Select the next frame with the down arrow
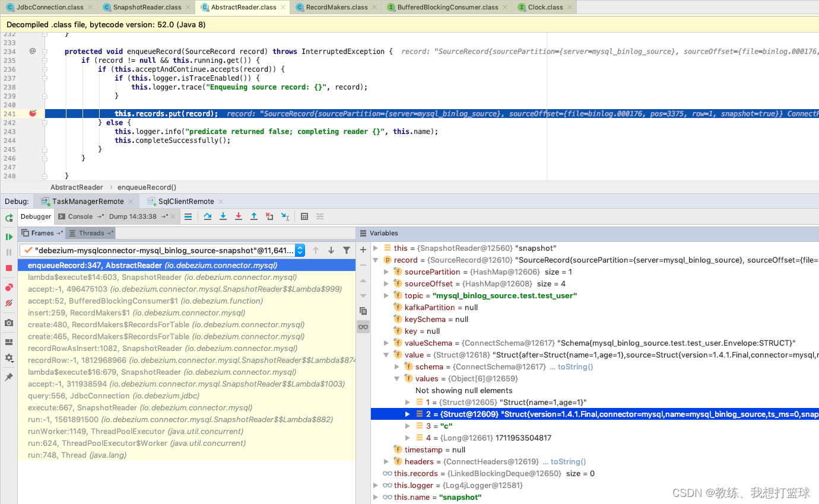819x504 pixels. coord(331,250)
